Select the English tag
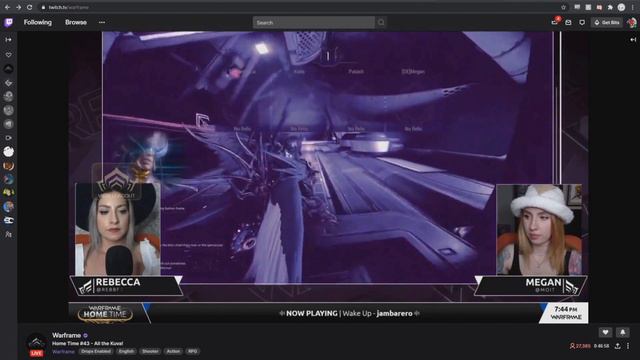This screenshot has height=360, width=640. point(126,351)
